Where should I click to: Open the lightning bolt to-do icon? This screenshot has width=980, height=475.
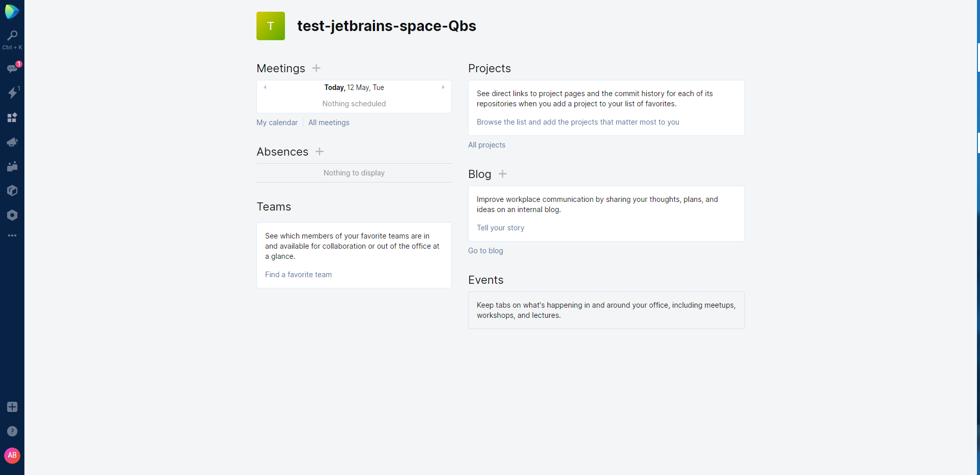12,93
